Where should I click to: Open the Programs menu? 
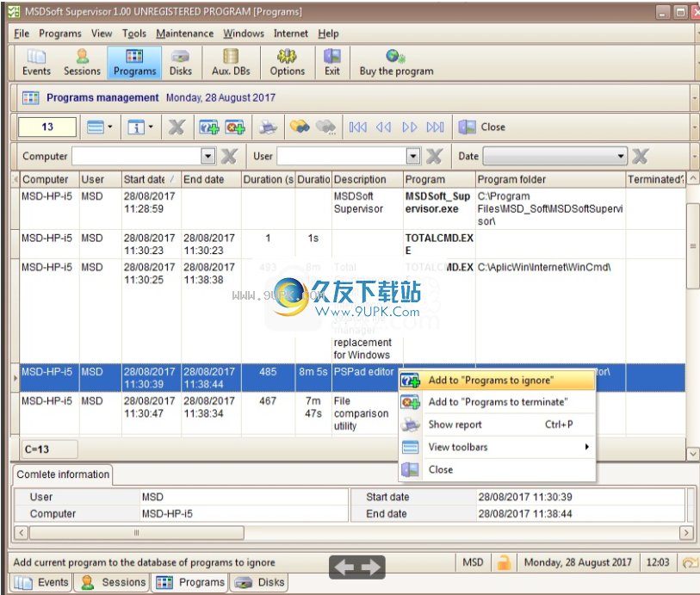59,34
